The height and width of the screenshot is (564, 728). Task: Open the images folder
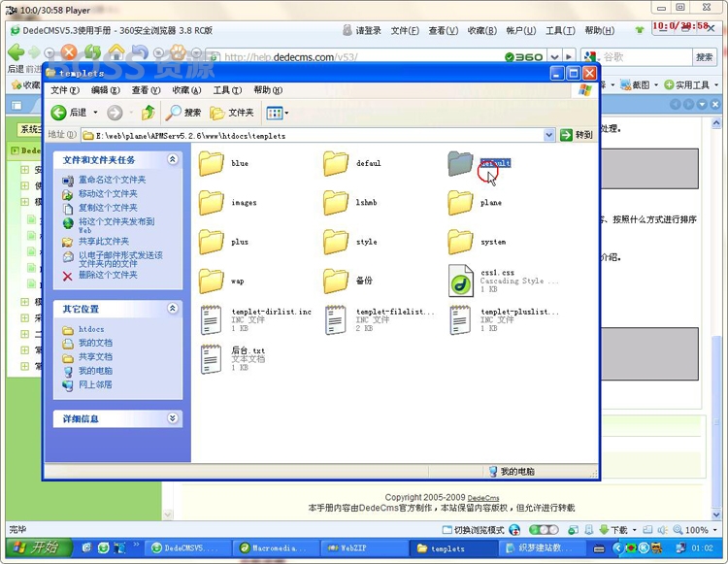pyautogui.click(x=212, y=202)
